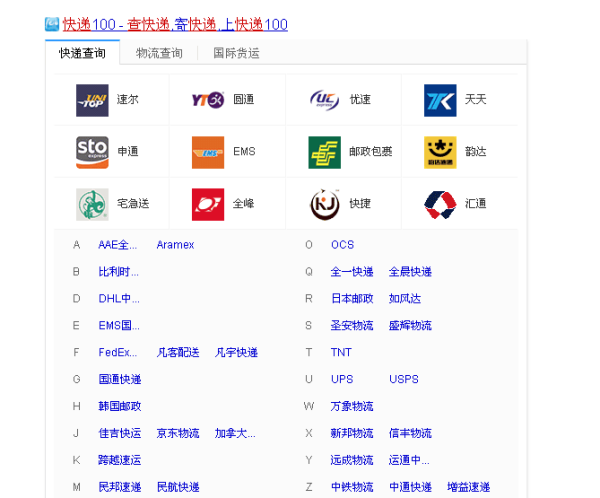Open the OCS link

[342, 245]
